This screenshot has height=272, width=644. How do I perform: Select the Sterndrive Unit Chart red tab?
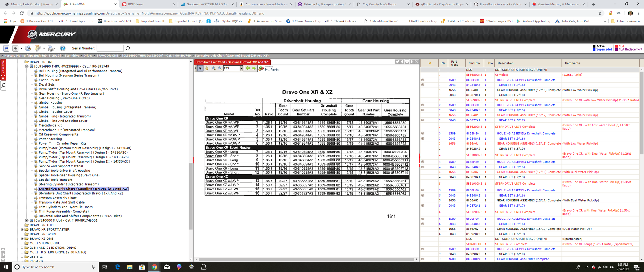pos(232,62)
